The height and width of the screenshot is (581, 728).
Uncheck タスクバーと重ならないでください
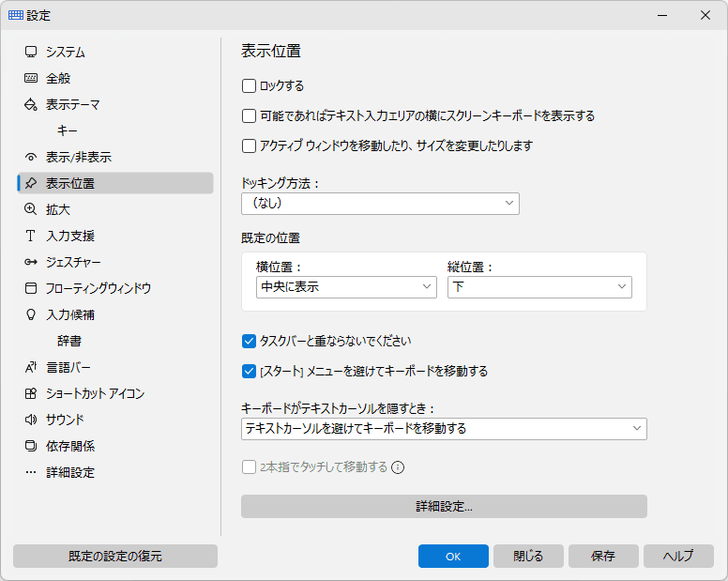coord(249,342)
